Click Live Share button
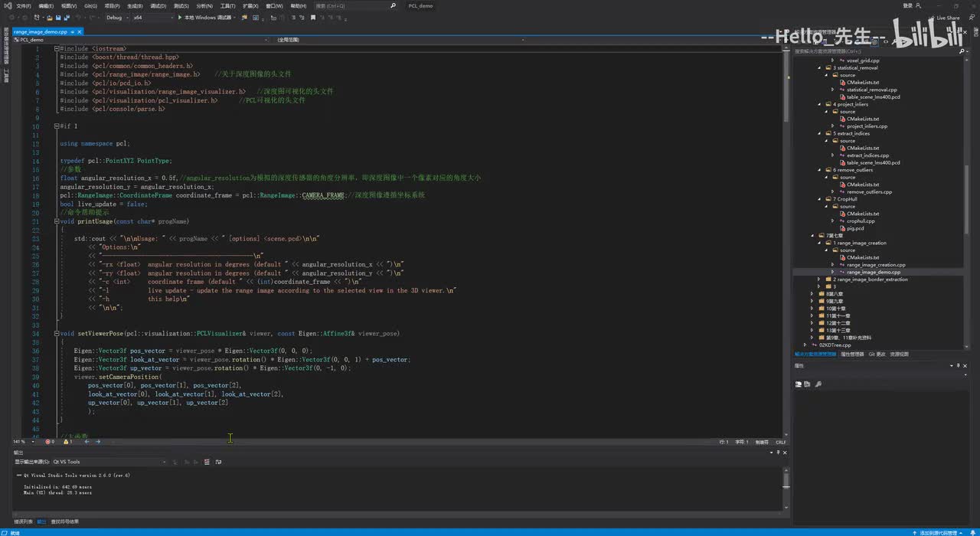The height and width of the screenshot is (536, 980). 944,17
